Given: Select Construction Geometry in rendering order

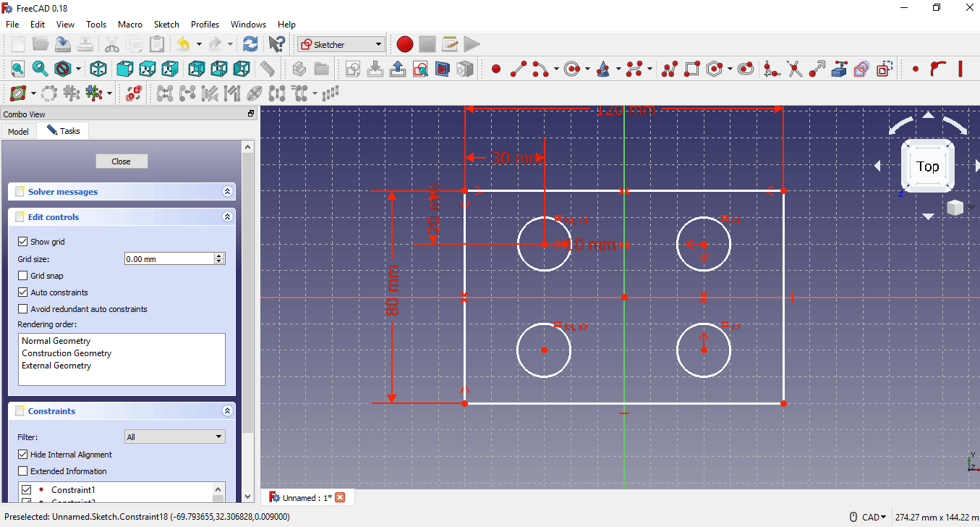Looking at the screenshot, I should [67, 353].
